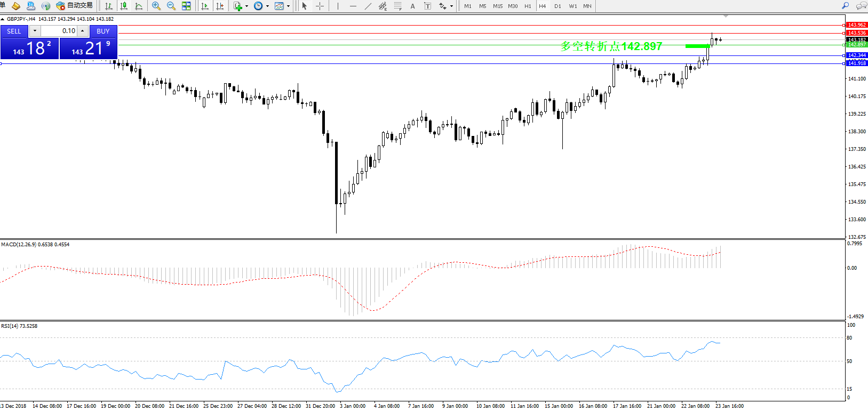868x411 pixels.
Task: Select the Crosshair tool
Action: (x=320, y=6)
